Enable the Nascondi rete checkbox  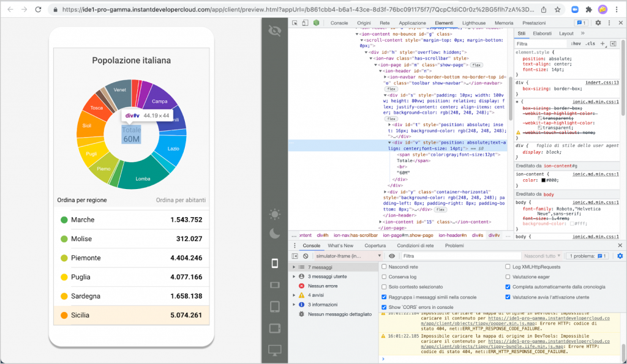coord(384,267)
